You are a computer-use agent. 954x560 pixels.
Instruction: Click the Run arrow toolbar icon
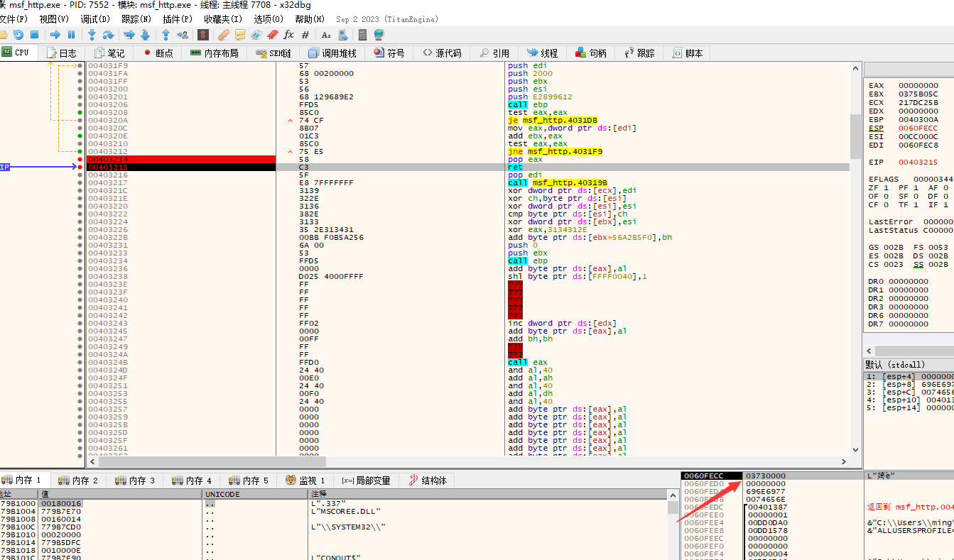tap(55, 34)
